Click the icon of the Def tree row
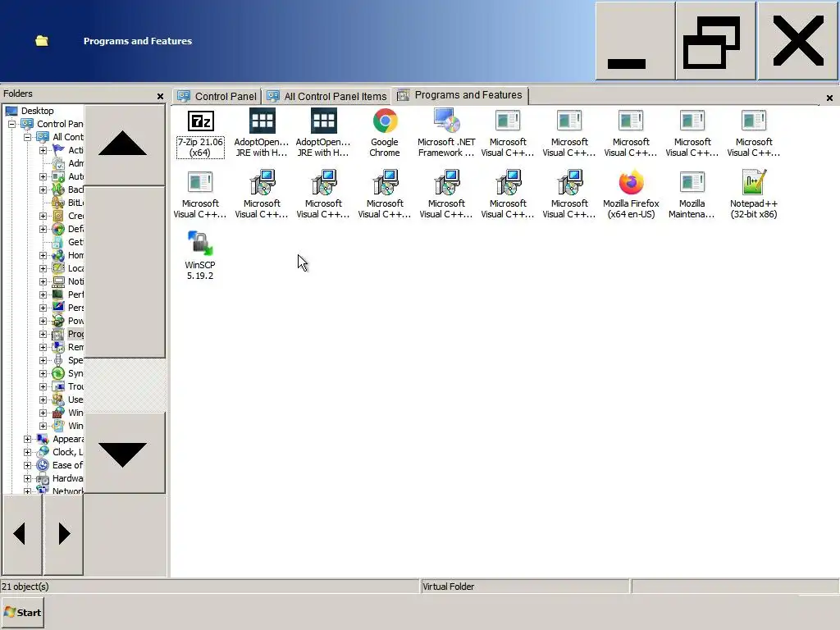840x630 pixels. pyautogui.click(x=58, y=229)
